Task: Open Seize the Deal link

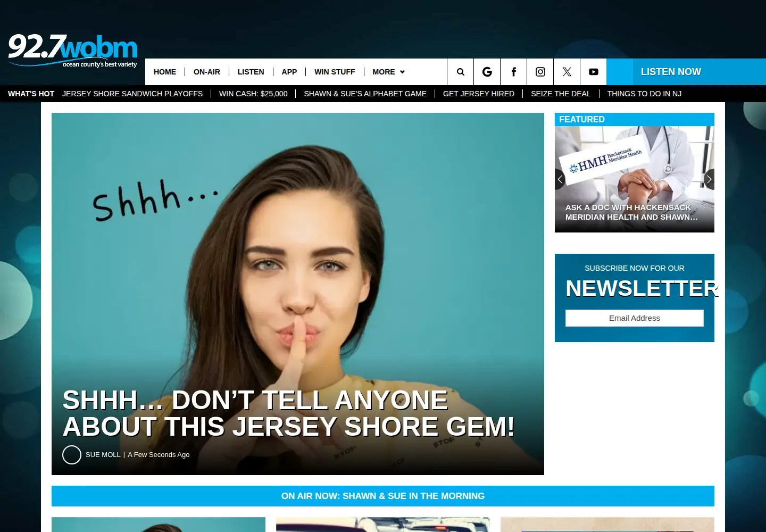Action: 561,94
